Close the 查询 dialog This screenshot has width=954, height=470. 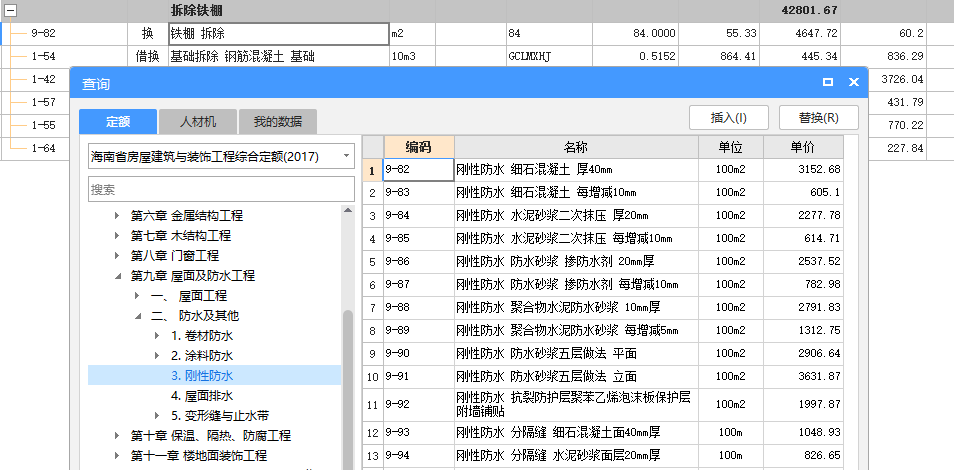click(854, 82)
